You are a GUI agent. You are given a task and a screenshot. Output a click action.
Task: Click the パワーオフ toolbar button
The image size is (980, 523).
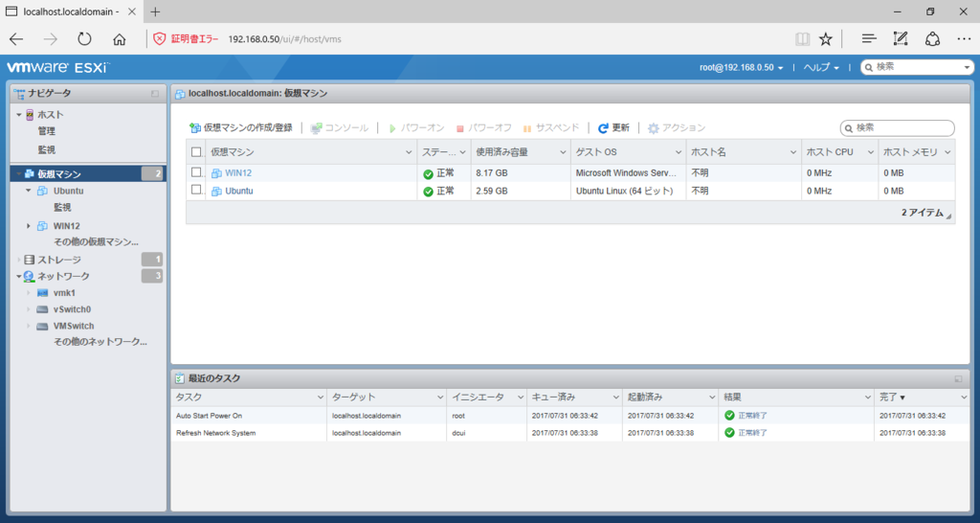[x=483, y=128]
